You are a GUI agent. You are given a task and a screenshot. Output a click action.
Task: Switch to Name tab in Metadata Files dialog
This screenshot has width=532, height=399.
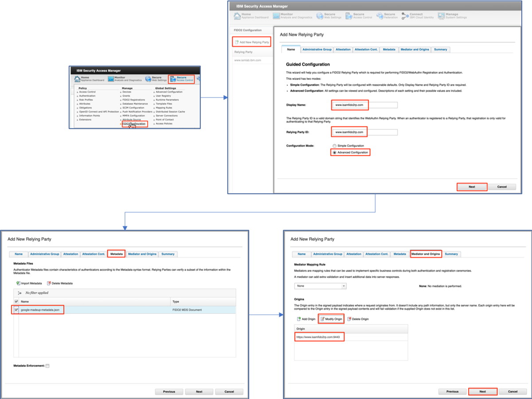(19, 254)
